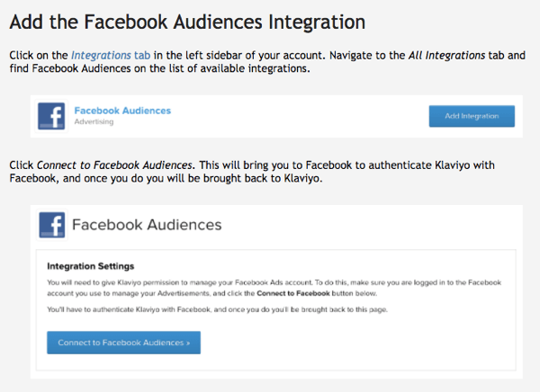The height and width of the screenshot is (392, 540).
Task: Click the Add the Facebook Audiences Integration heading
Action: [187, 22]
